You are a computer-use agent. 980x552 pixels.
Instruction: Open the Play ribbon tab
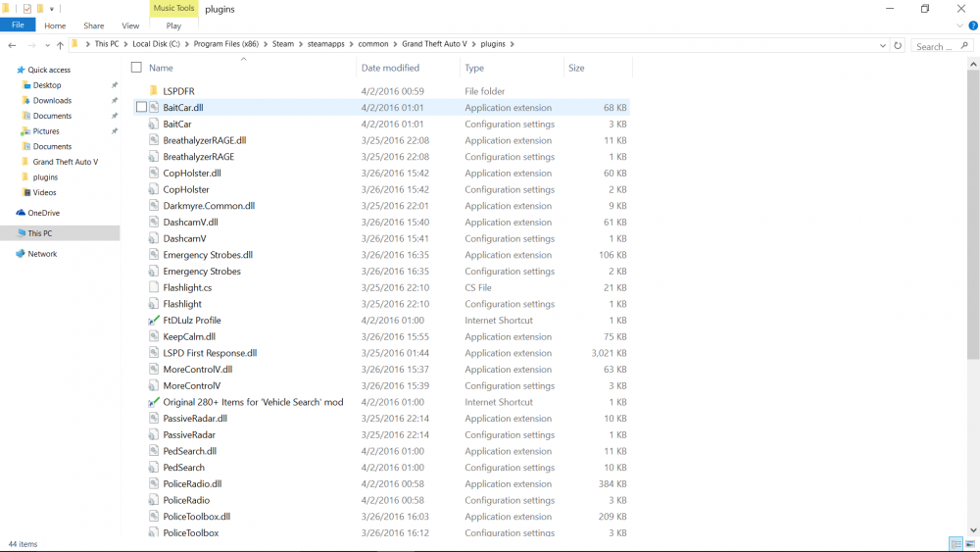coord(173,25)
